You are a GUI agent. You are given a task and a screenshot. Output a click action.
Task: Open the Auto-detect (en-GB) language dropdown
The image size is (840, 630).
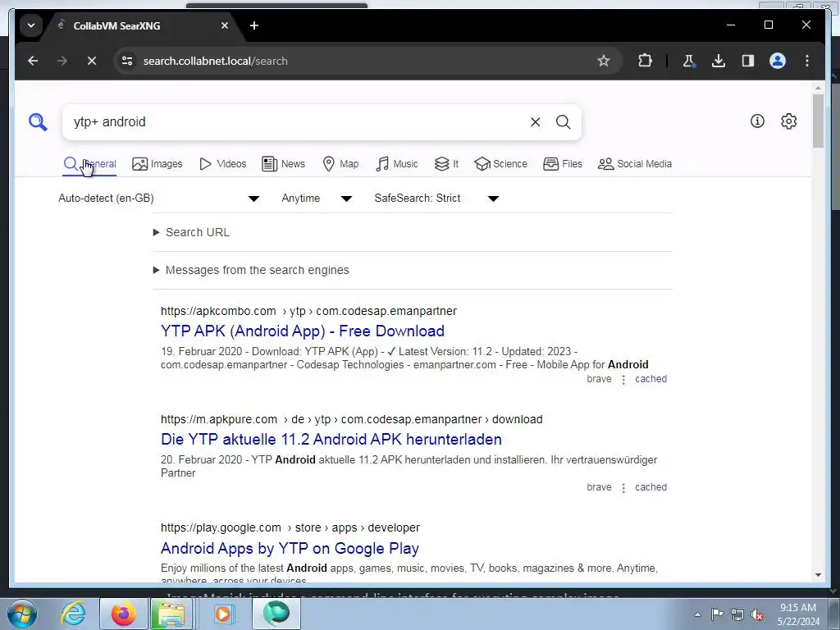[158, 199]
